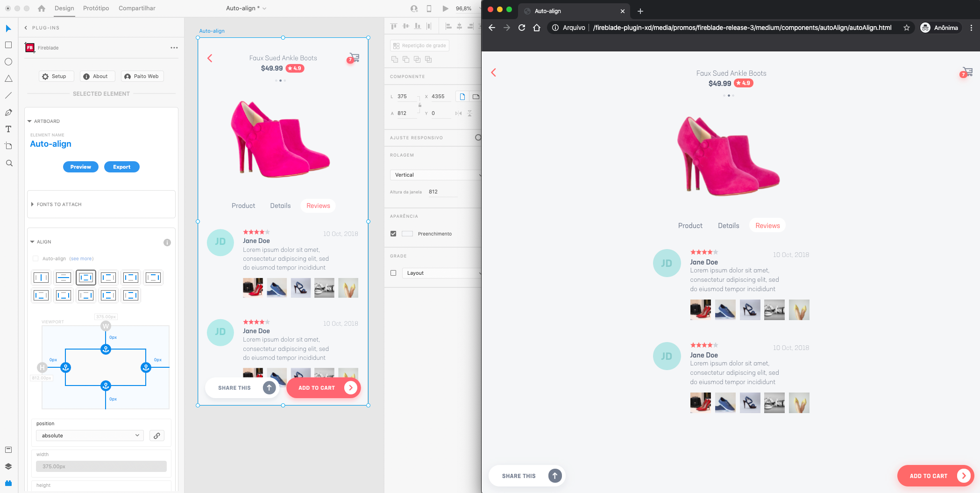This screenshot has width=980, height=493.
Task: Click ADD TO CART in browser window
Action: 935,476
